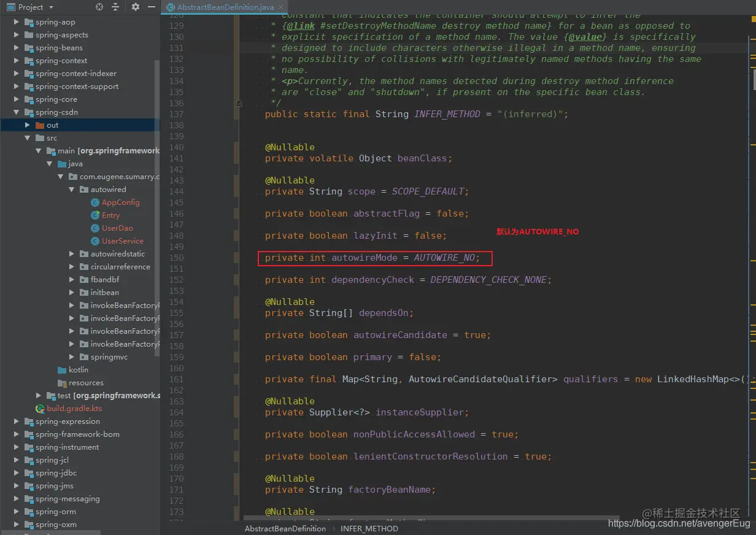Select spring-instrument in project tree
Screen dimensions: 756x535
(67, 447)
